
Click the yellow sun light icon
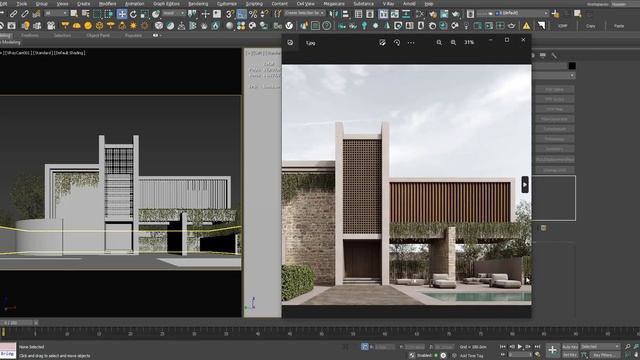(x=133, y=26)
